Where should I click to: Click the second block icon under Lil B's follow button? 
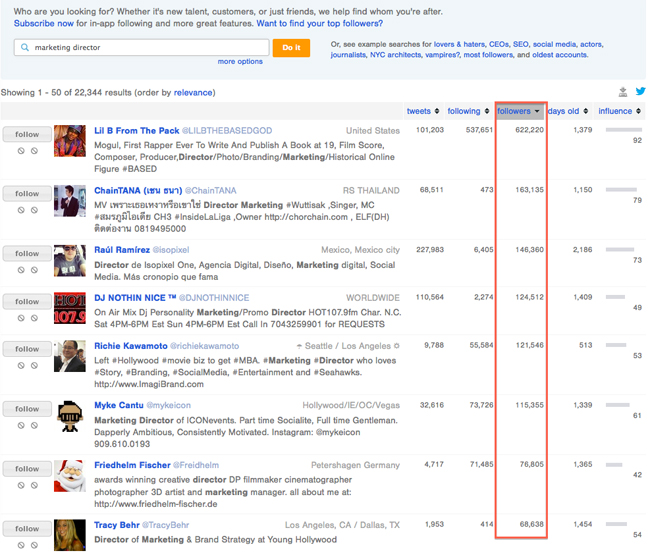tap(34, 151)
